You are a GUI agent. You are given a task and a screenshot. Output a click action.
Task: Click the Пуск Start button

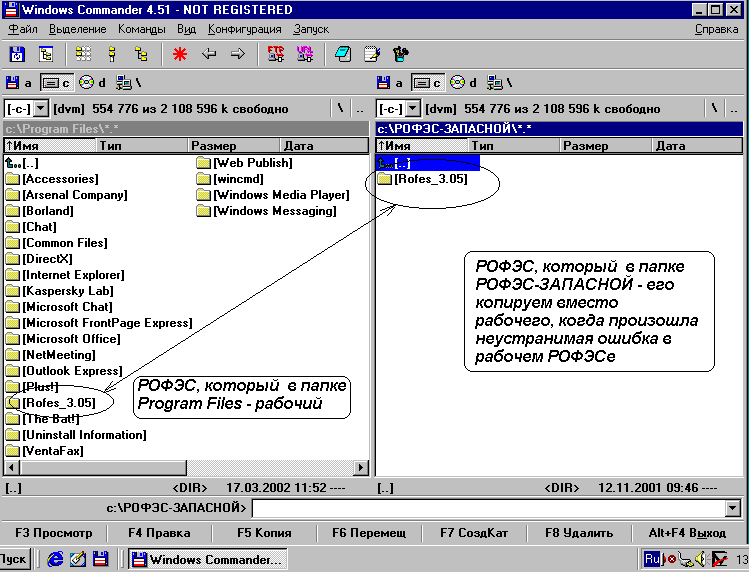point(14,559)
